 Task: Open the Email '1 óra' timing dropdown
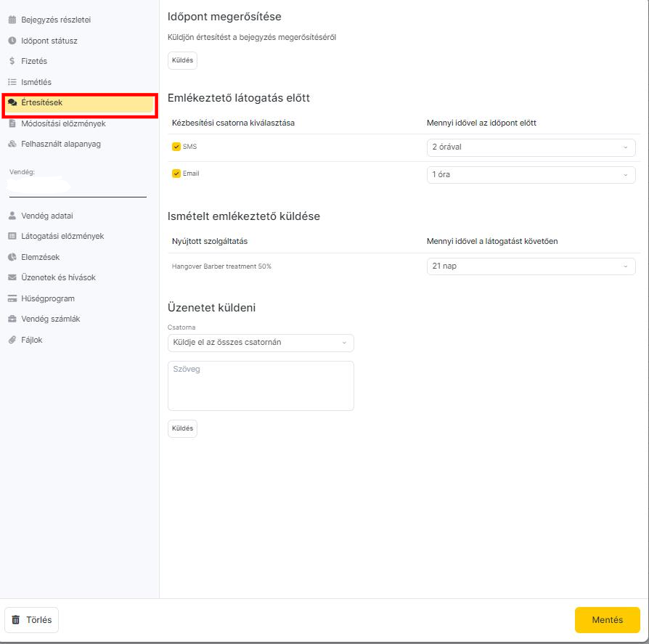pyautogui.click(x=531, y=175)
